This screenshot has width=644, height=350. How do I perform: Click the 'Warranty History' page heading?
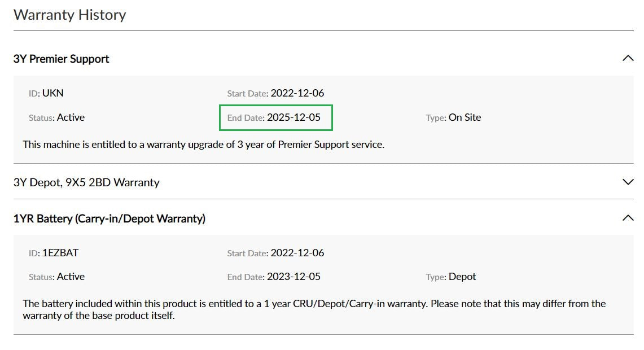[69, 15]
